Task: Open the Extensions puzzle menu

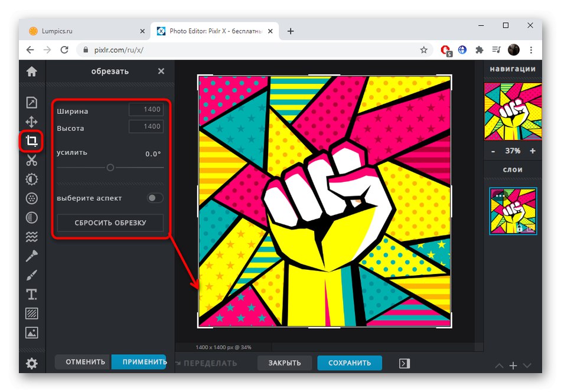Action: [480, 50]
